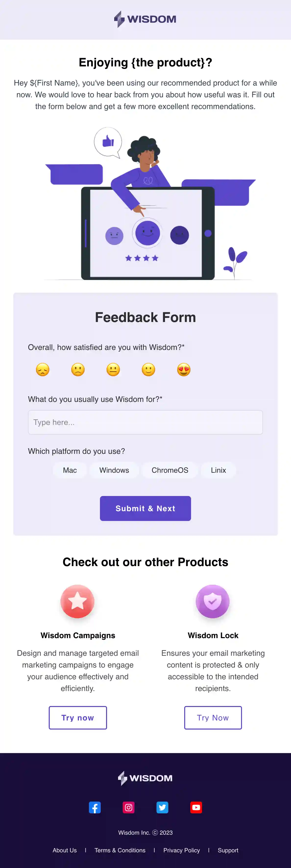Toggle the Windows platform option
Image resolution: width=291 pixels, height=868 pixels.
(x=114, y=470)
